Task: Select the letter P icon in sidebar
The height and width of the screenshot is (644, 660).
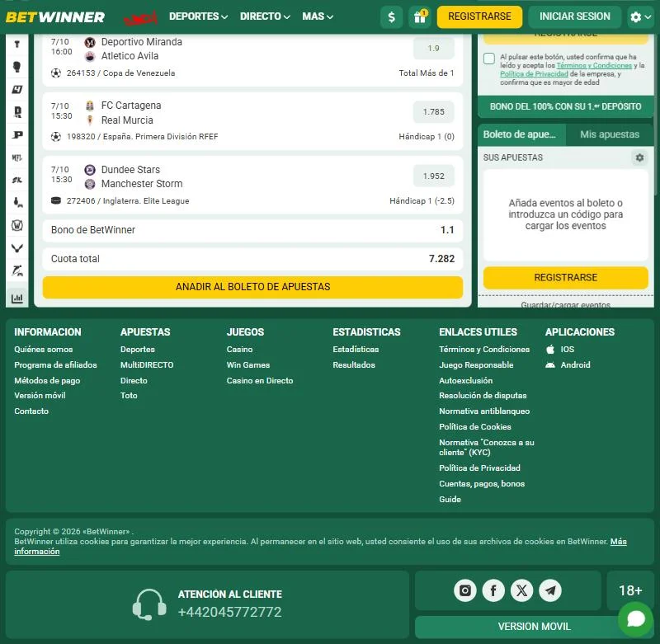Action: pyautogui.click(x=16, y=134)
